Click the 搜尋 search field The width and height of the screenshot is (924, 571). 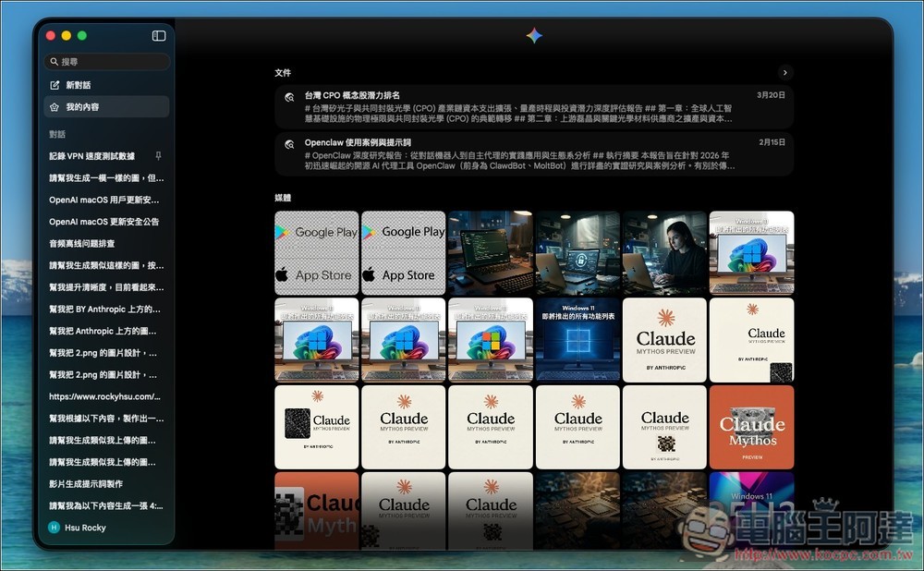pos(109,62)
